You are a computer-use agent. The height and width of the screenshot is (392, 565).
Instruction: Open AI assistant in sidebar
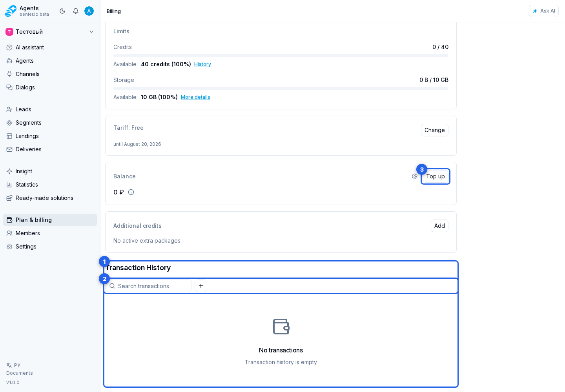[x=50, y=47]
